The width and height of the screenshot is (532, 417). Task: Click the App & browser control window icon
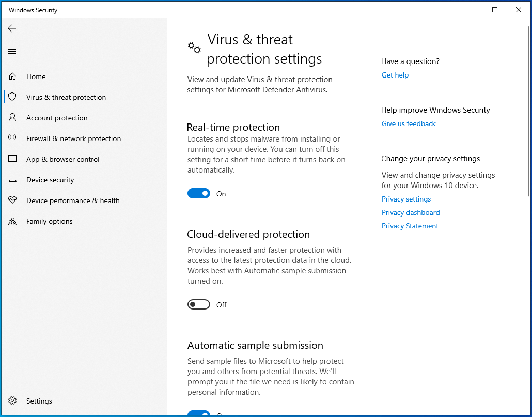pyautogui.click(x=12, y=159)
